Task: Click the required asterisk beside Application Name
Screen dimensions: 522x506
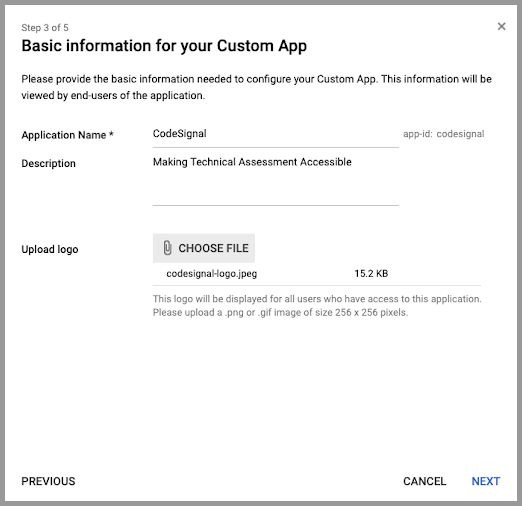Action: [111, 134]
